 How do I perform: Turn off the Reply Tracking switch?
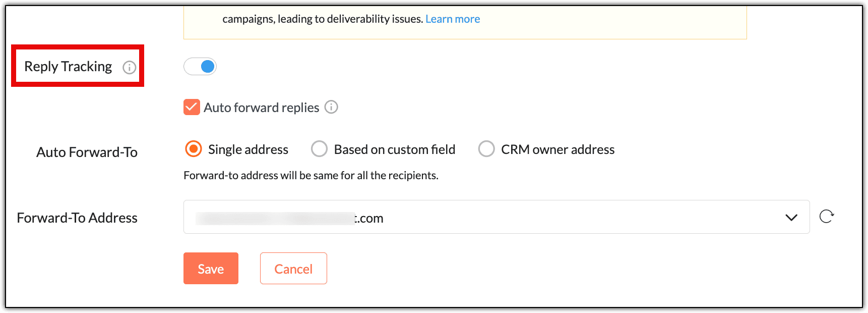tap(200, 67)
